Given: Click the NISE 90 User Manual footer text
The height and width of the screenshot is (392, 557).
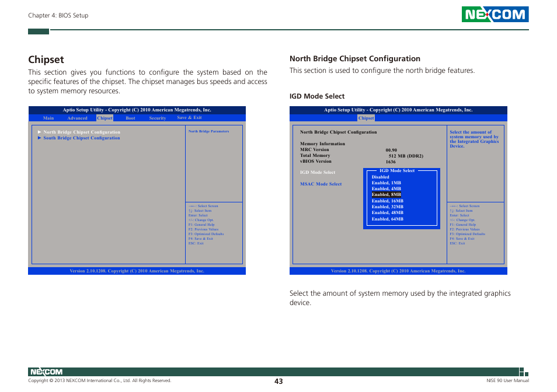Looking at the screenshot, I should (507, 381).
